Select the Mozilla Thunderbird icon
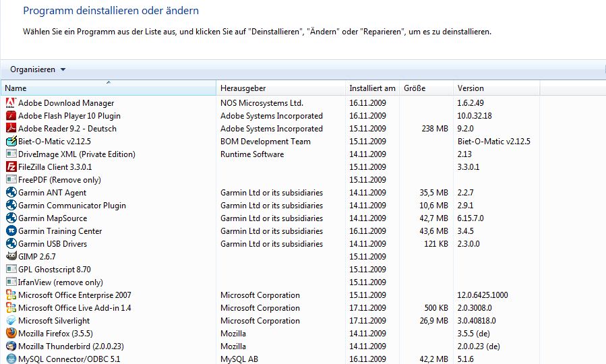The width and height of the screenshot is (606, 364). tap(11, 346)
